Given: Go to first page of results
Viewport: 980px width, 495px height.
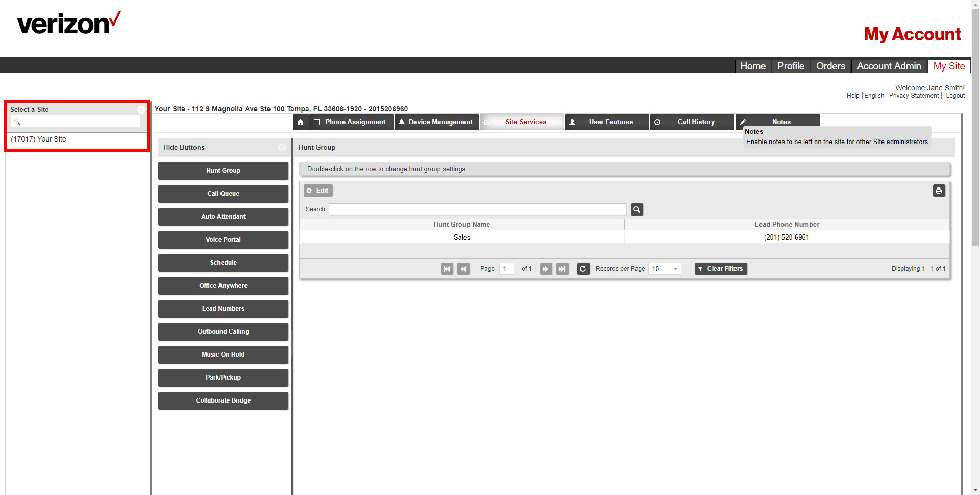Looking at the screenshot, I should 447,269.
